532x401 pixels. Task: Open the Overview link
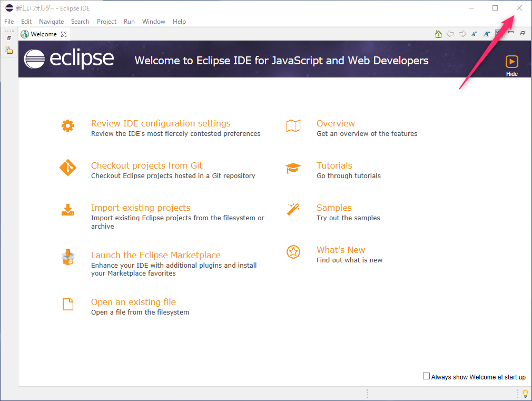click(x=336, y=123)
